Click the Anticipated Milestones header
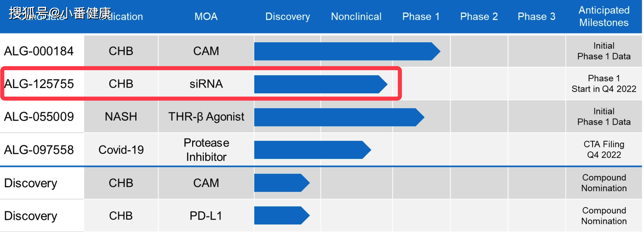The width and height of the screenshot is (644, 232). pyautogui.click(x=604, y=16)
